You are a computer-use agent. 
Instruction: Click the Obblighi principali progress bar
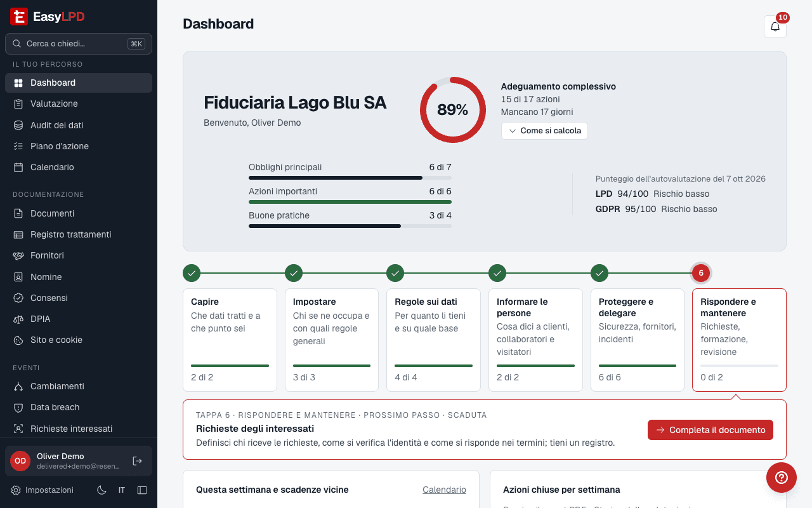(x=350, y=178)
